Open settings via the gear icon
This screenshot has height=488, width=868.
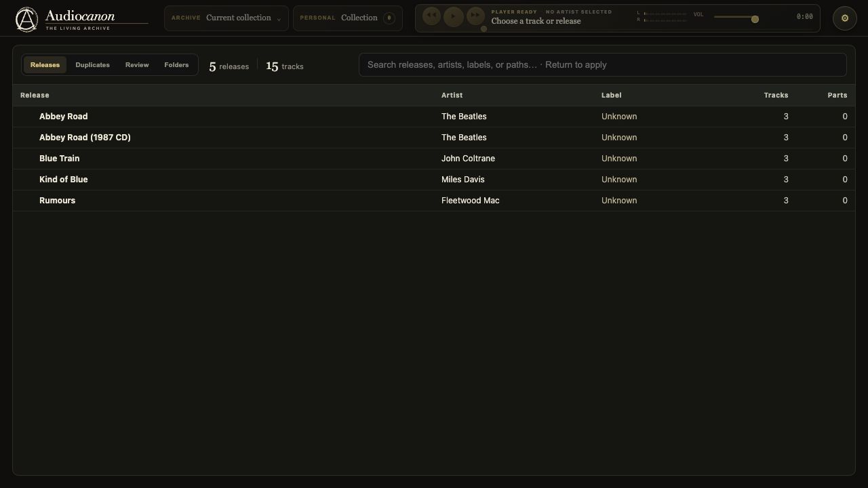845,18
